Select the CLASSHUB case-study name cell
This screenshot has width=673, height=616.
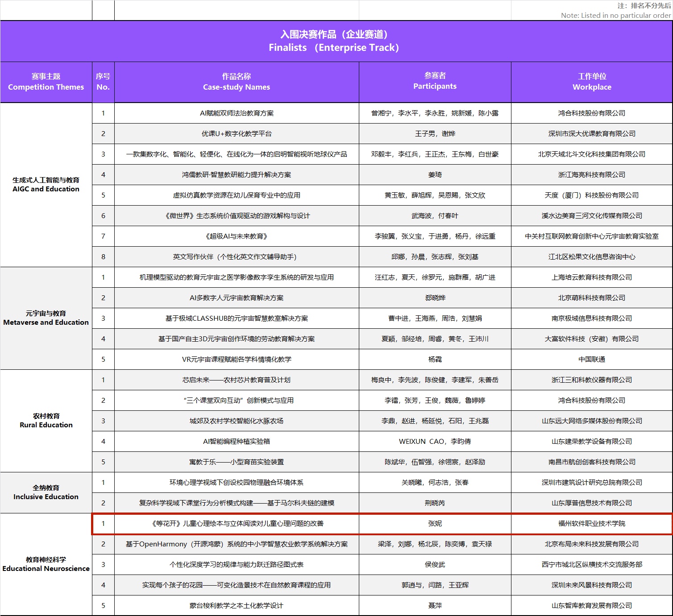tap(237, 318)
